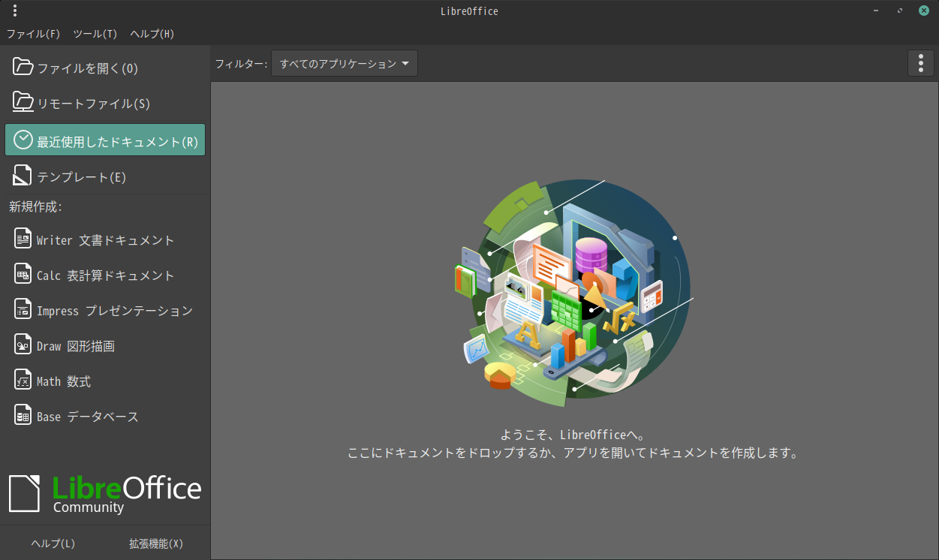Click the Base database icon

(x=23, y=416)
